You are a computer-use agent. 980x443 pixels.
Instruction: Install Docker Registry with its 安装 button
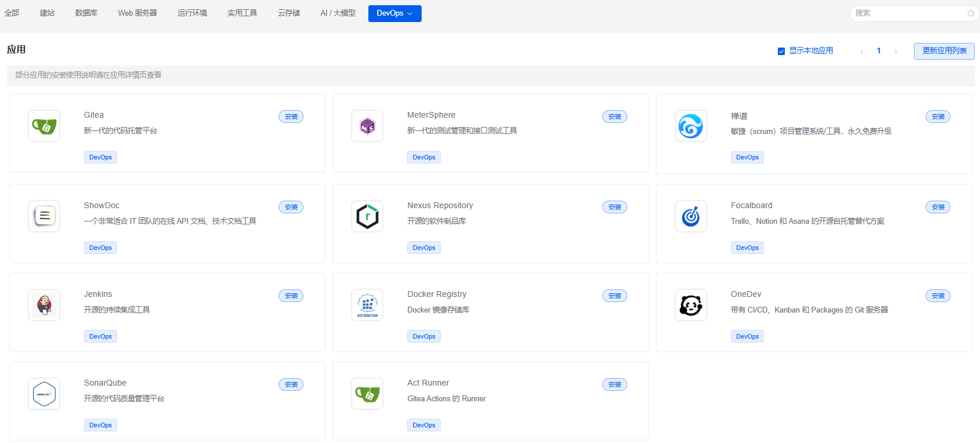(615, 296)
